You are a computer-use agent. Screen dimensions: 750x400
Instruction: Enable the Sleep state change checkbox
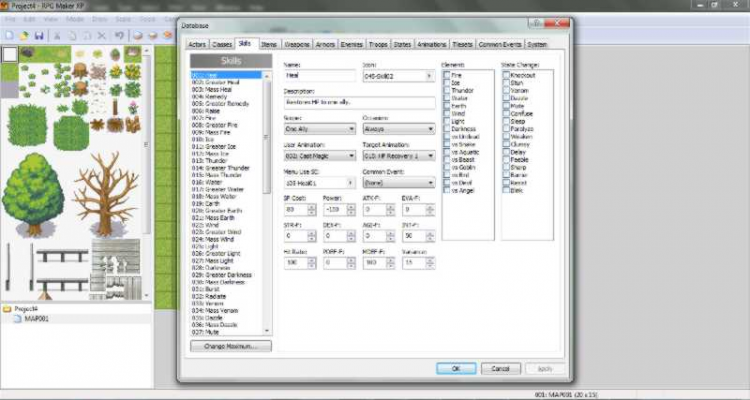[506, 122]
